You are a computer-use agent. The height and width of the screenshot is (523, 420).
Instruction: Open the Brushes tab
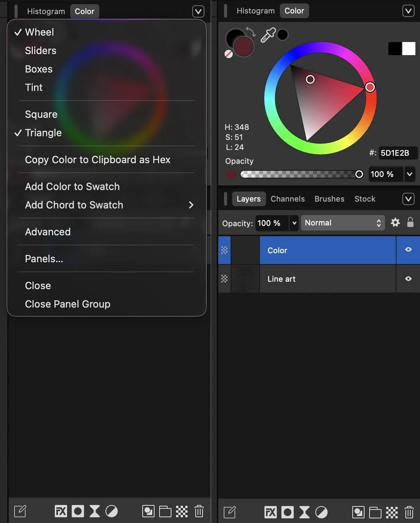click(330, 199)
